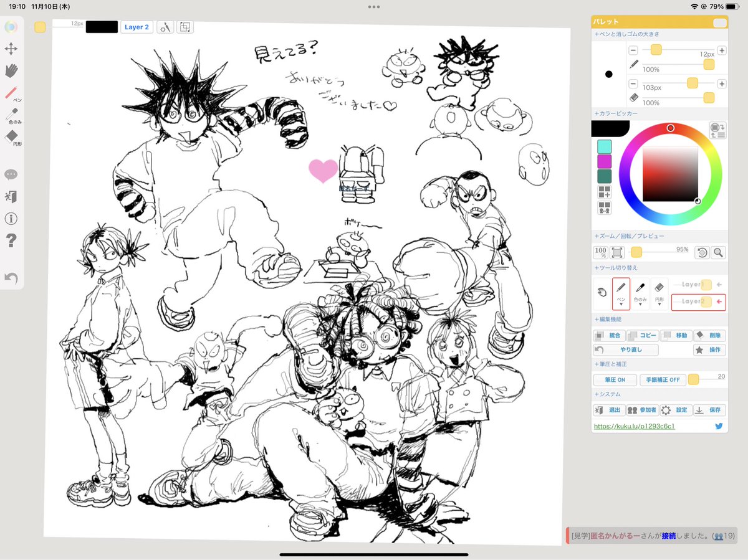Select the magenta color swatch
The image size is (748, 560).
[604, 161]
